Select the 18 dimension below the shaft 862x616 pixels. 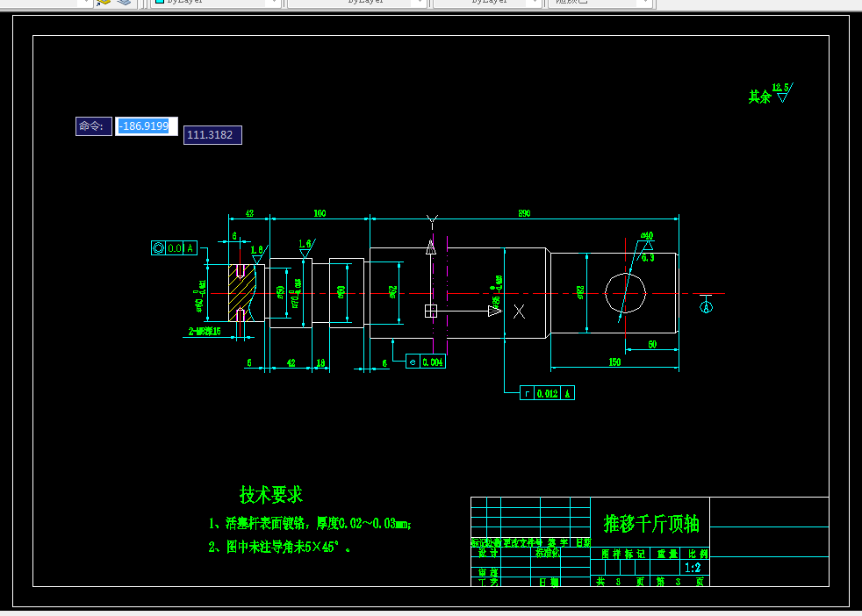coord(321,362)
